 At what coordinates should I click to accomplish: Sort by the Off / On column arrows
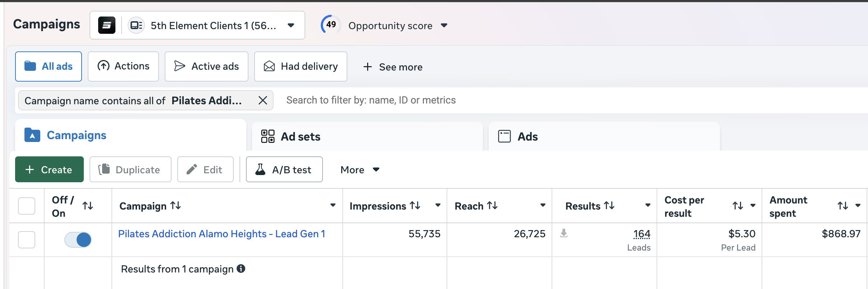pos(88,206)
